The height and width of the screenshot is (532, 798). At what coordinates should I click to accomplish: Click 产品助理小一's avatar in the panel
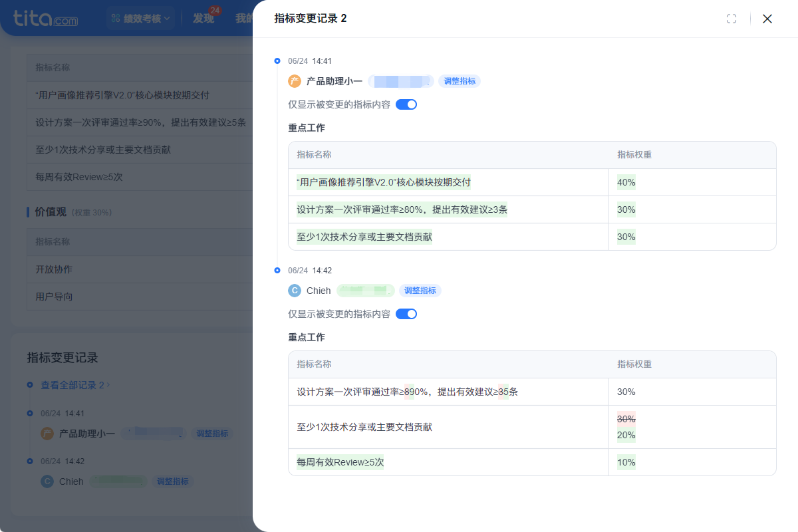(293, 80)
